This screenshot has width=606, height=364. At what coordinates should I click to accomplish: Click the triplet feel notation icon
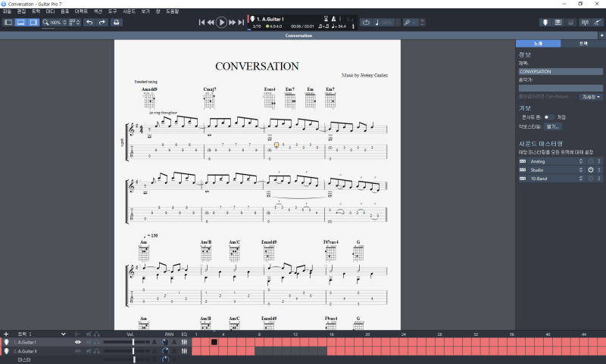(323, 26)
